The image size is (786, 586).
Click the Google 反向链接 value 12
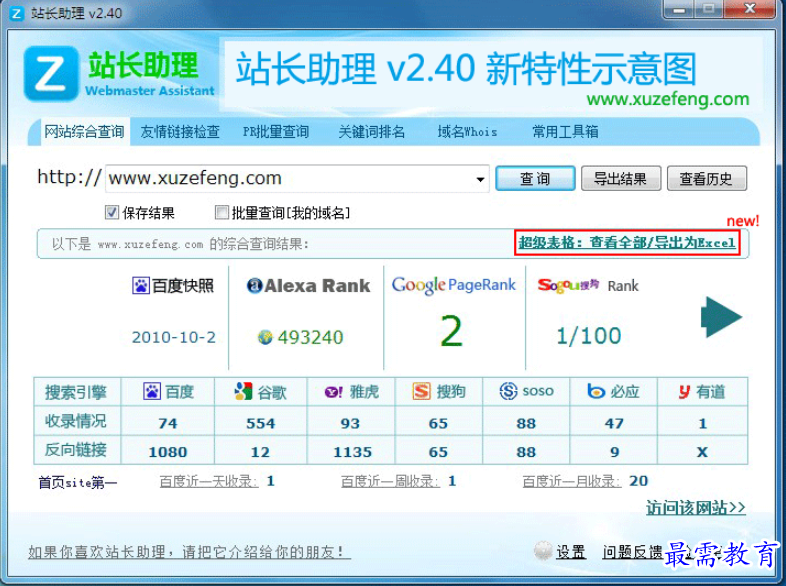point(260,452)
